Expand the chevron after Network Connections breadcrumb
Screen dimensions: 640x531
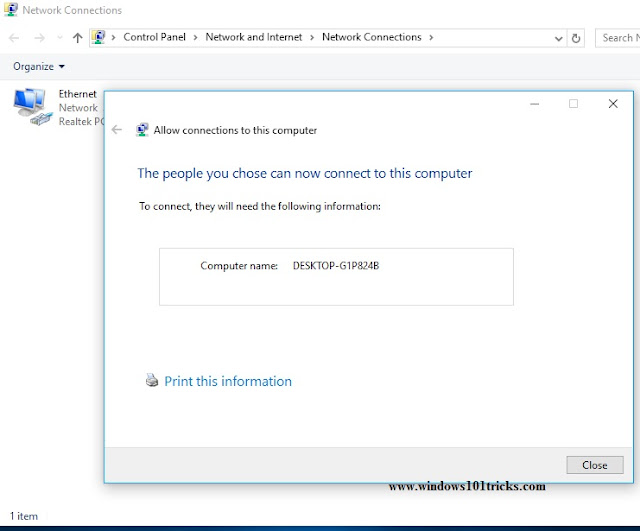point(431,38)
